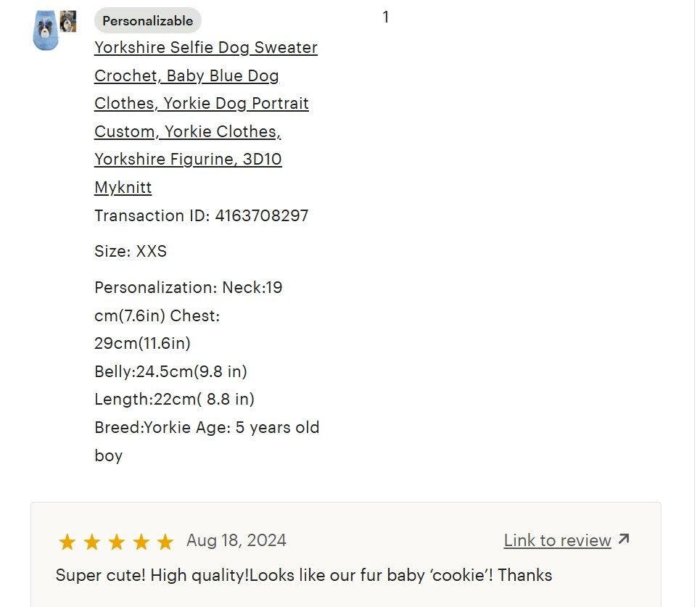Click the Personalization Neck measurement line

188,287
